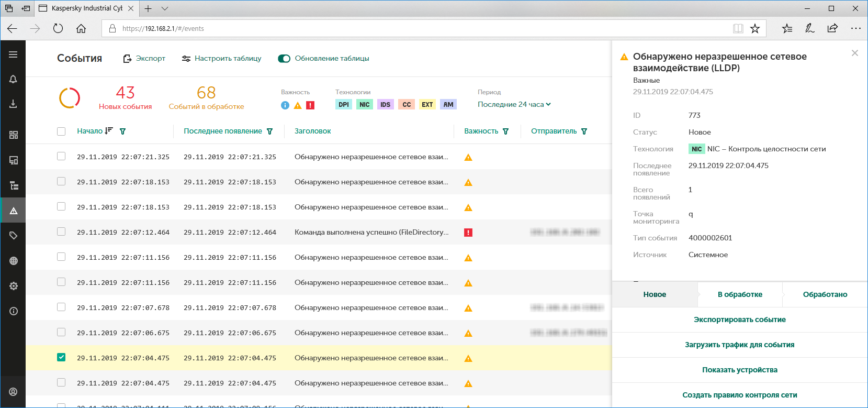Open the settings gear in sidebar
This screenshot has width=868, height=408.
pyautogui.click(x=14, y=286)
